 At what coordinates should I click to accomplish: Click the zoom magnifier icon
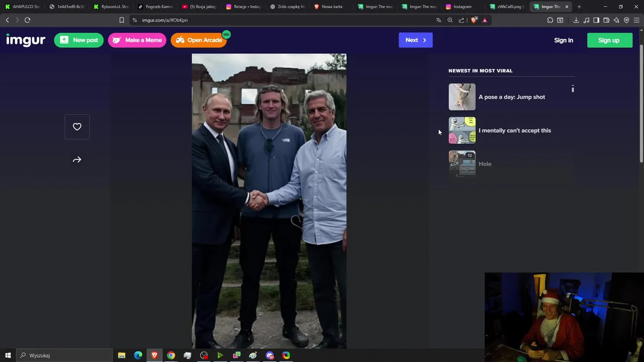coord(450,20)
